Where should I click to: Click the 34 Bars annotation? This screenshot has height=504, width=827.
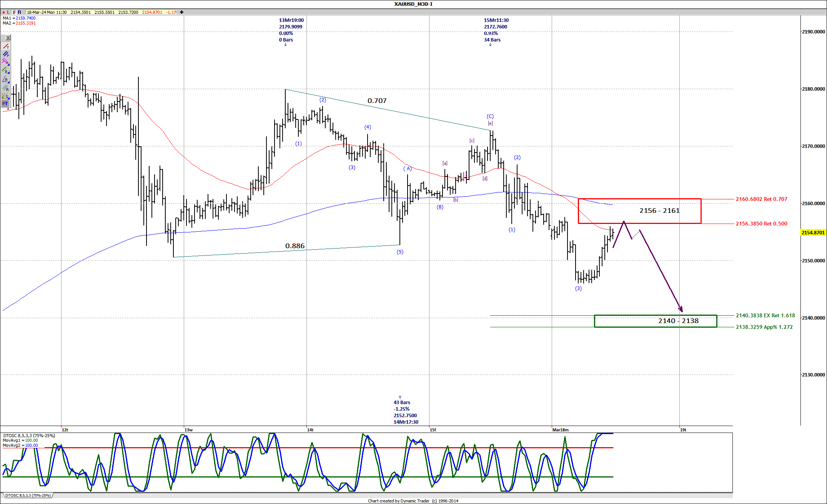pos(492,40)
